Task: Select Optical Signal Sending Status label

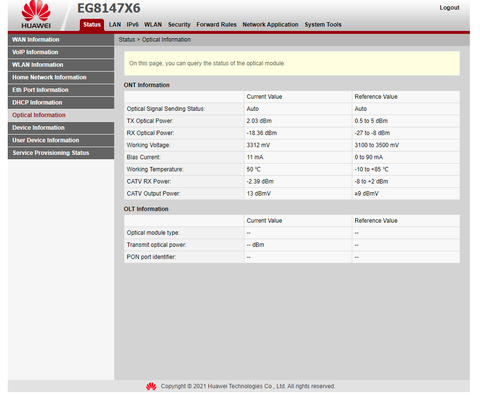Action: point(166,109)
